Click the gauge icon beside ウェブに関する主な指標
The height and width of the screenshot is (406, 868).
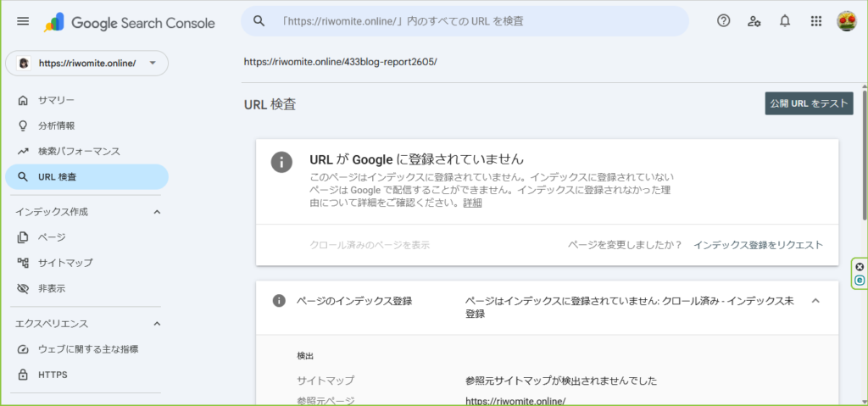[23, 349]
